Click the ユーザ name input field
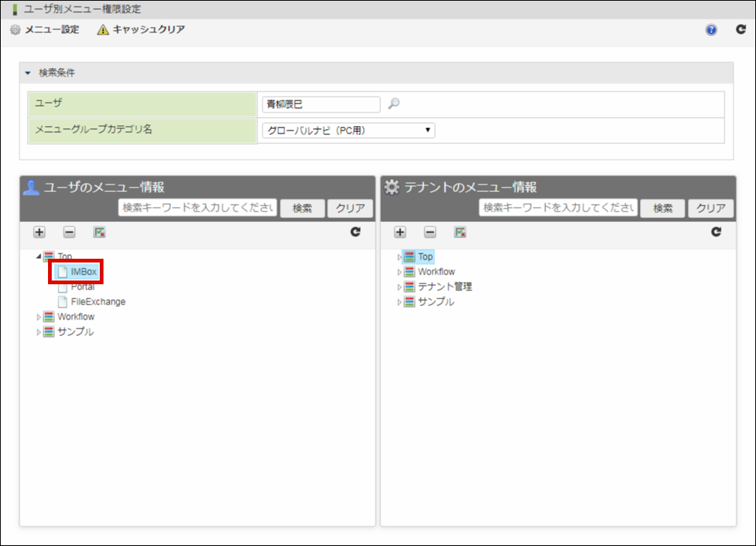This screenshot has height=546, width=756. 321,104
